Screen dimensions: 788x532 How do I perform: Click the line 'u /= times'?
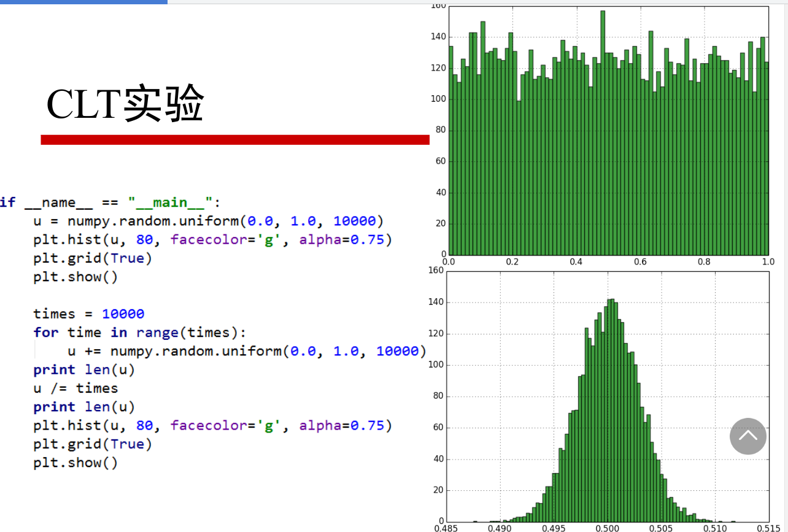point(75,388)
